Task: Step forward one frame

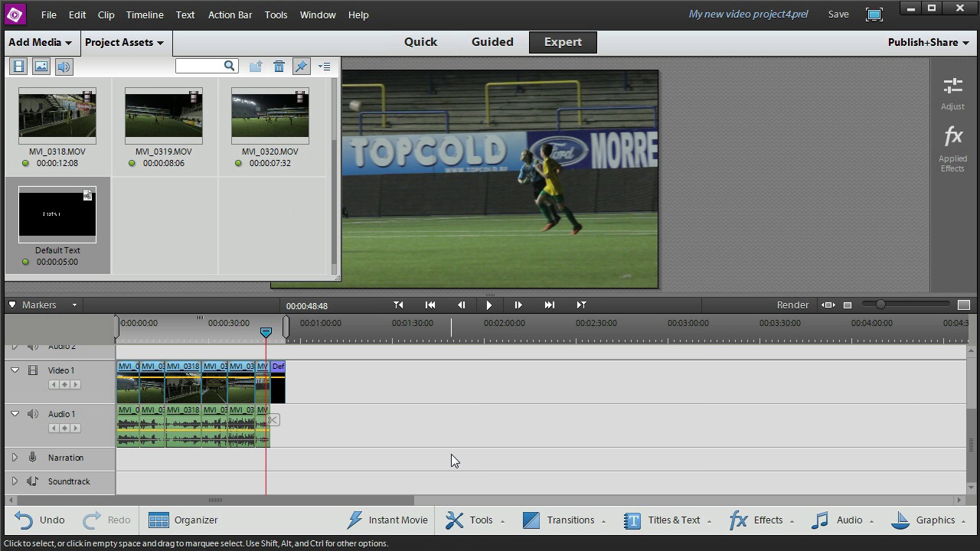Action: (518, 305)
